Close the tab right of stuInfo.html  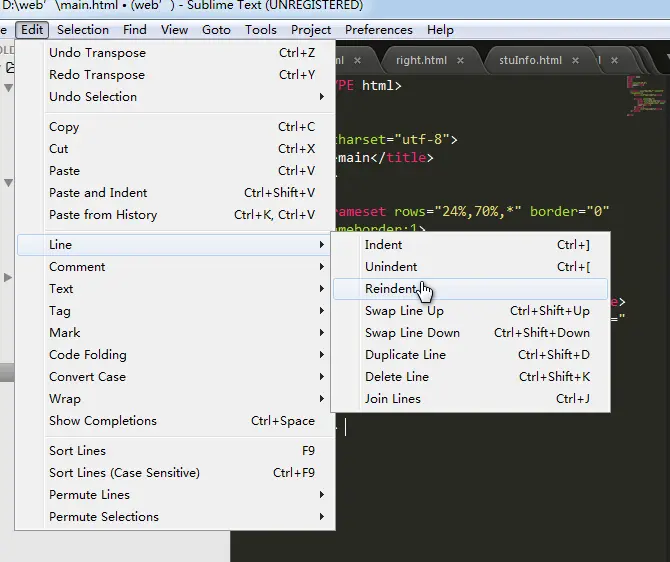coord(614,61)
